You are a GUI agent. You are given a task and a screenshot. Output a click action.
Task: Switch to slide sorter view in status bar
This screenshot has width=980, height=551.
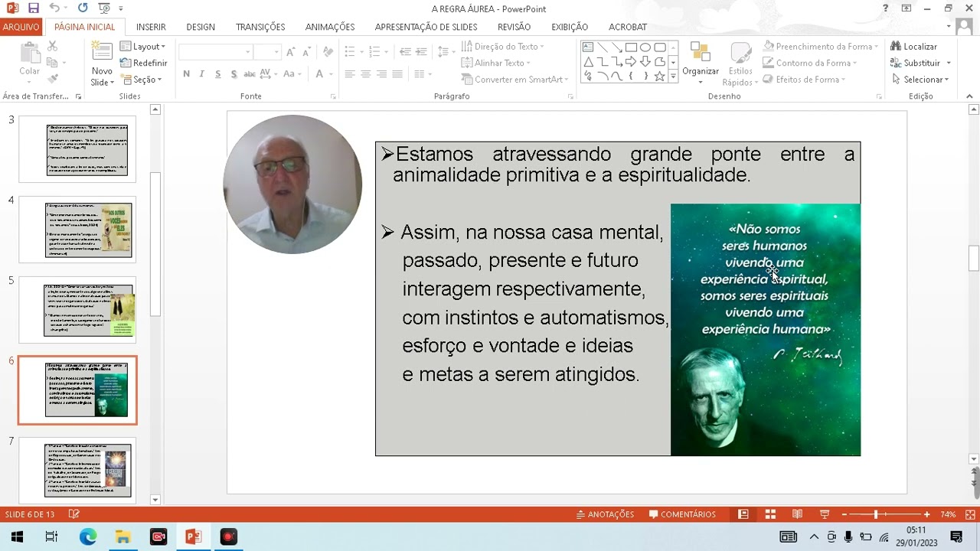point(770,514)
